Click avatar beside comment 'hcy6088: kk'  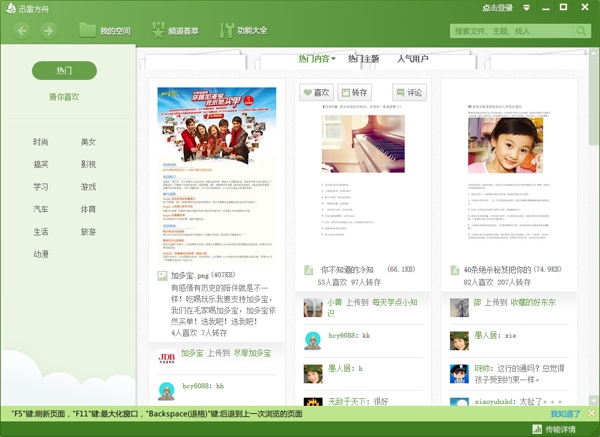pos(313,341)
